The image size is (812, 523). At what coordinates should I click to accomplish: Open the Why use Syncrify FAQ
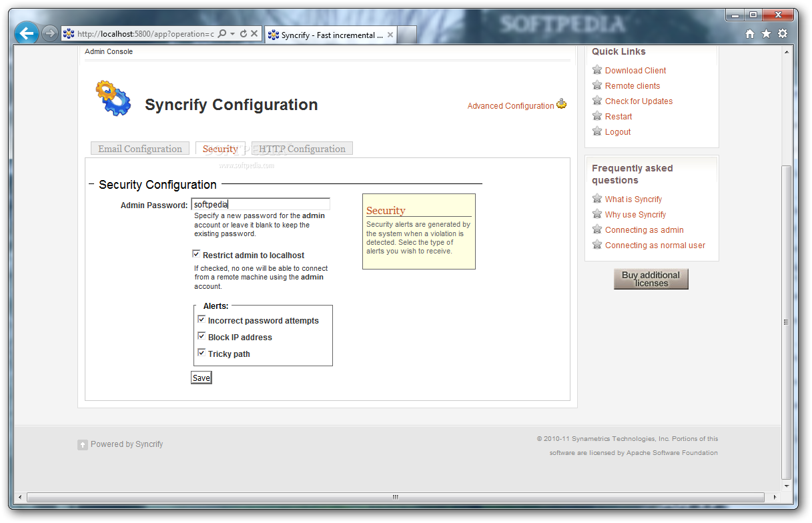(x=635, y=215)
